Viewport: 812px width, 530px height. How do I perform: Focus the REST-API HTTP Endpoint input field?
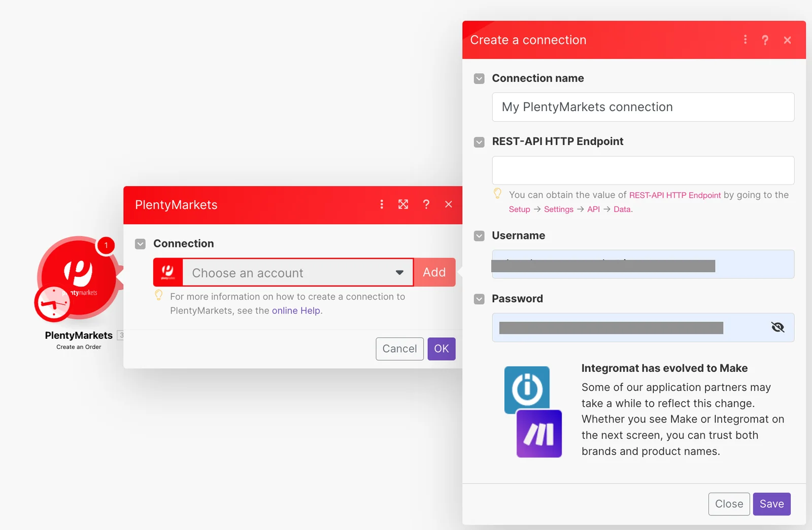[643, 170]
